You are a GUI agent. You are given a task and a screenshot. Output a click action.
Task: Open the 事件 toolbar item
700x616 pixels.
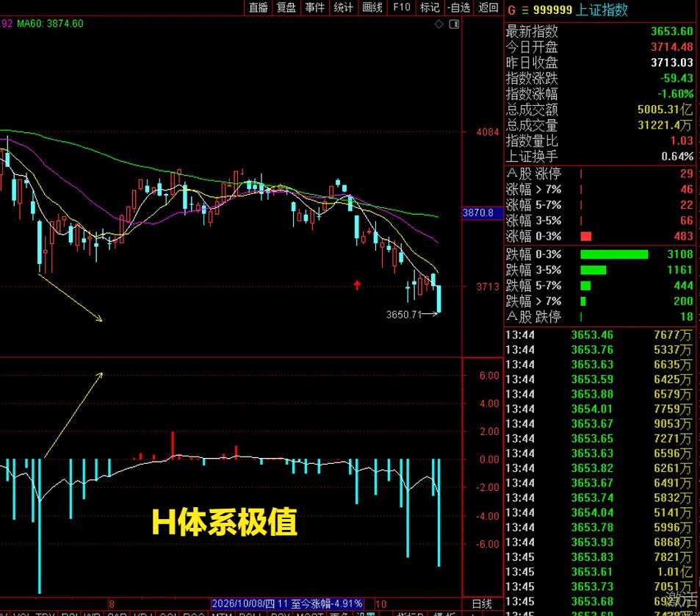pos(314,7)
